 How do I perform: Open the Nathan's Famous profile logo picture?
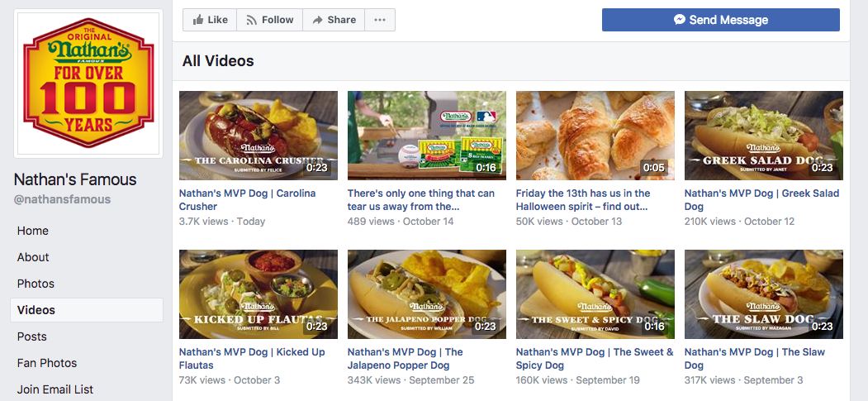pyautogui.click(x=88, y=83)
